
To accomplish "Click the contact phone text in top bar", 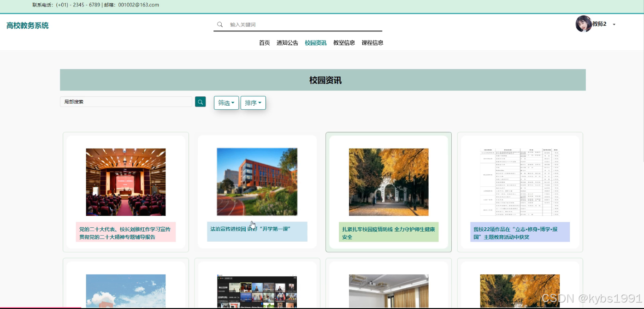I will point(66,5).
